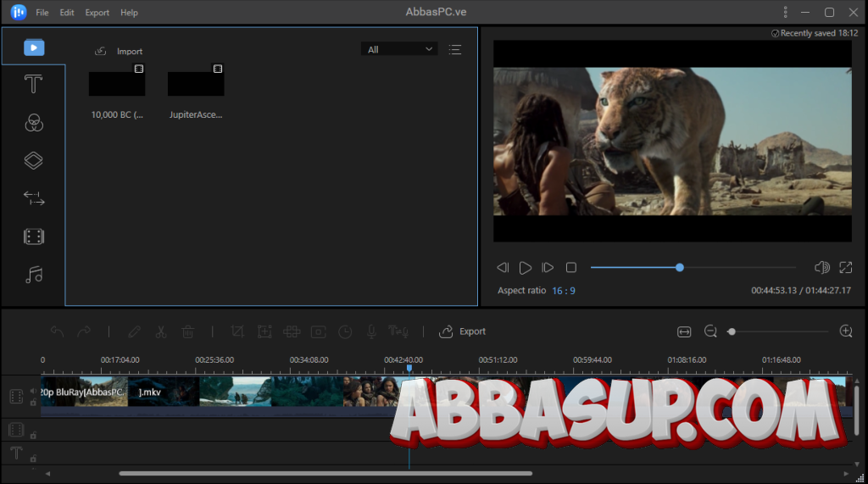868x484 pixels.
Task: Toggle lock on main video track
Action: [x=33, y=403]
